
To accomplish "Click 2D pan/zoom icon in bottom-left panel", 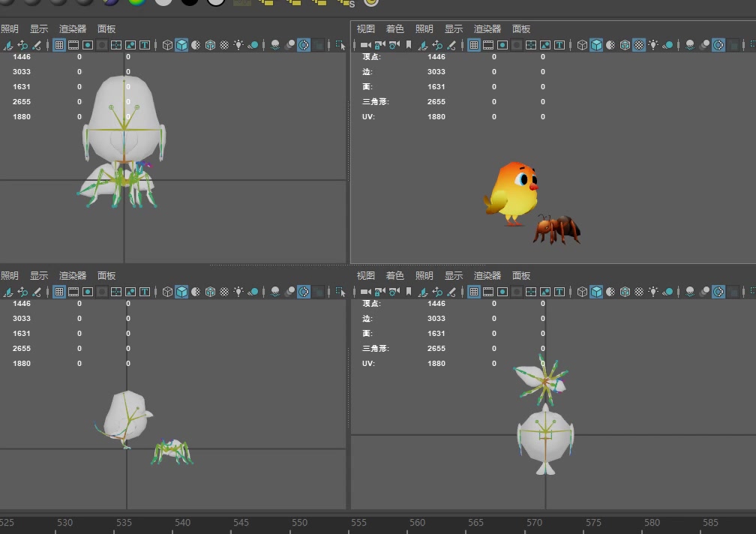I will (x=22, y=292).
